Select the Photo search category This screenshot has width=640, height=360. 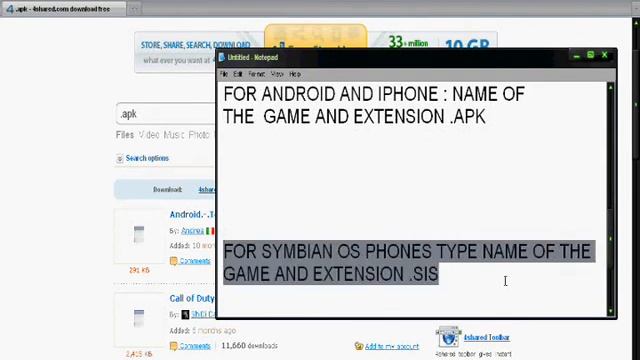[199, 135]
